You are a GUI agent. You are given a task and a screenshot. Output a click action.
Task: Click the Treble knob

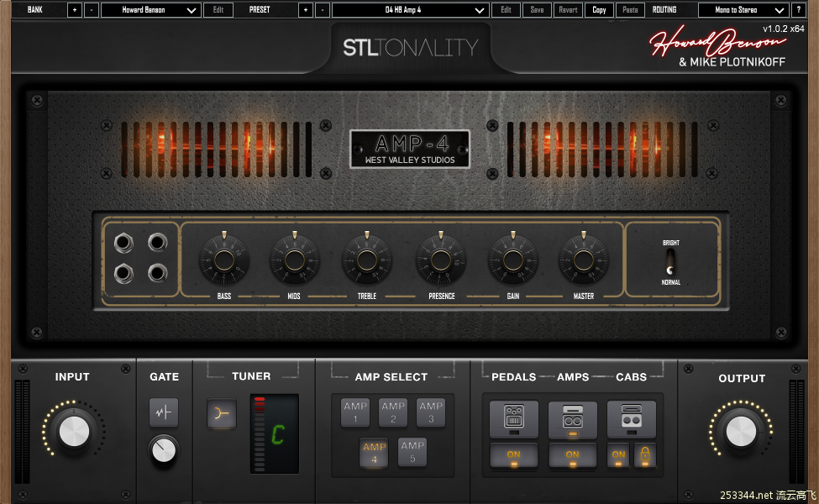367,260
